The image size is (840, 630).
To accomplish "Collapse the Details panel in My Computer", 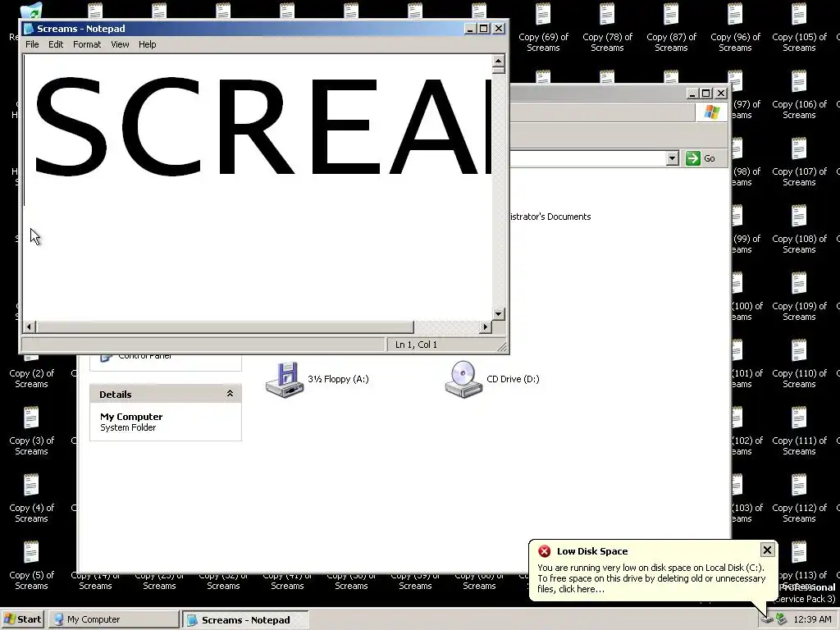I will (230, 394).
